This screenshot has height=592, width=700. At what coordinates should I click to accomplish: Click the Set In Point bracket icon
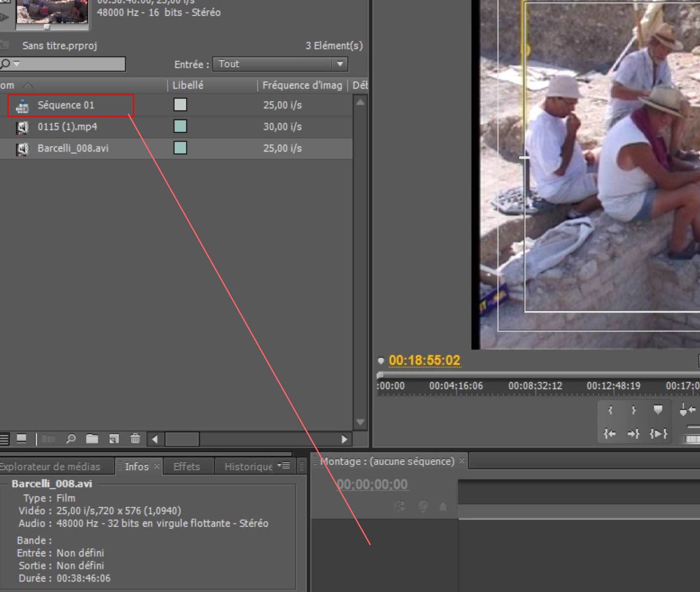tap(610, 410)
